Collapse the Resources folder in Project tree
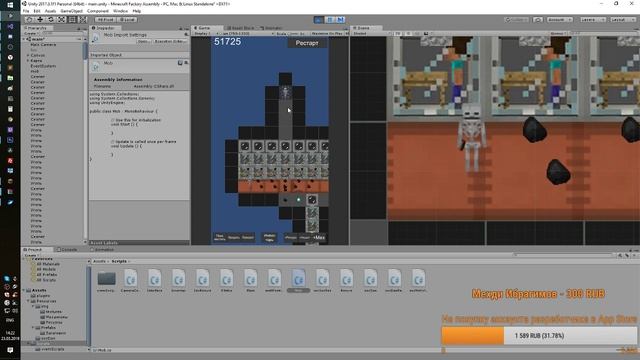The width and height of the screenshot is (640, 360). [29, 301]
